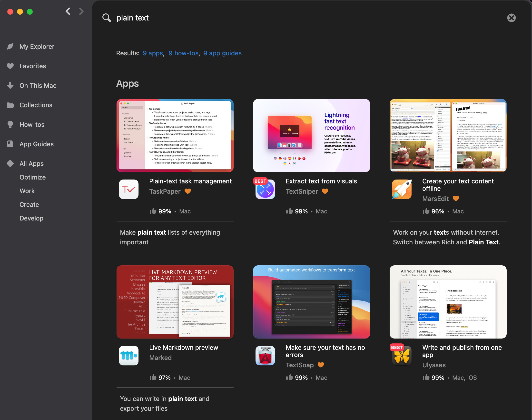This screenshot has height=420, width=532.
Task: Go back with the left chevron
Action: point(68,11)
